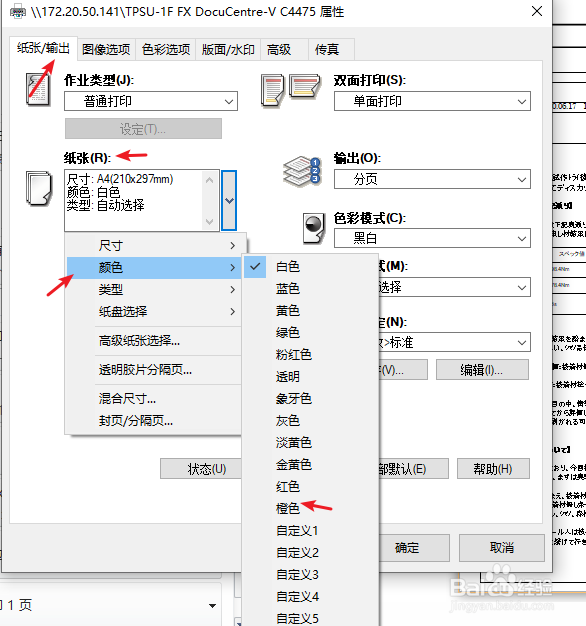Click the job type document icon
The width and height of the screenshot is (586, 626).
pos(38,89)
